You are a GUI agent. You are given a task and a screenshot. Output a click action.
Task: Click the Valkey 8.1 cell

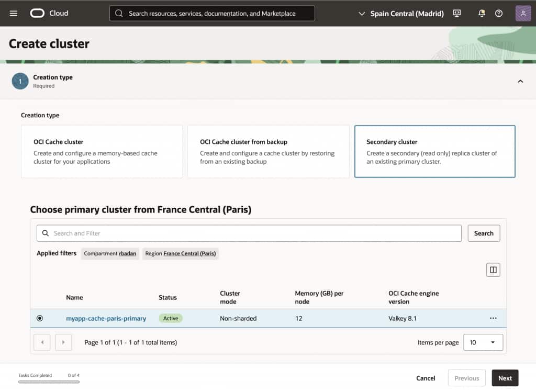(403, 318)
